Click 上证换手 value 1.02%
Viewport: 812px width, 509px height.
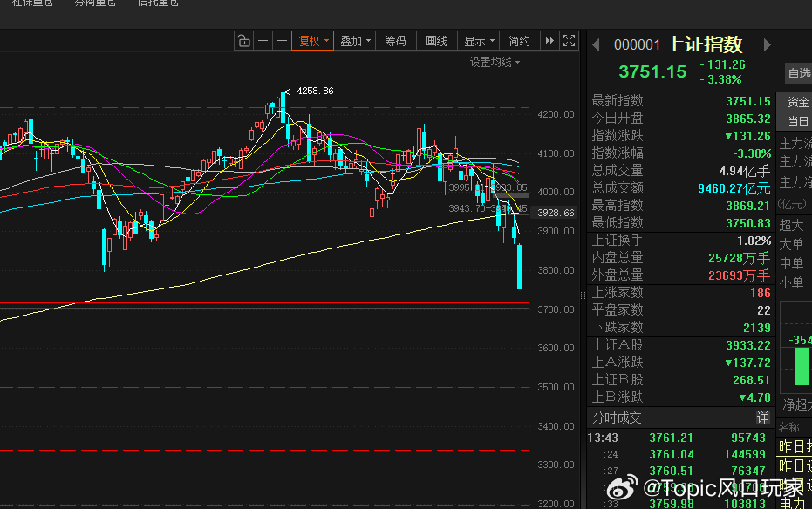754,241
